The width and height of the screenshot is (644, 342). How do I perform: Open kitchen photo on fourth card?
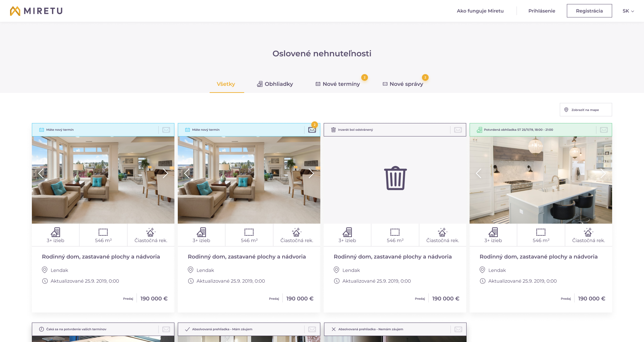pos(541,180)
